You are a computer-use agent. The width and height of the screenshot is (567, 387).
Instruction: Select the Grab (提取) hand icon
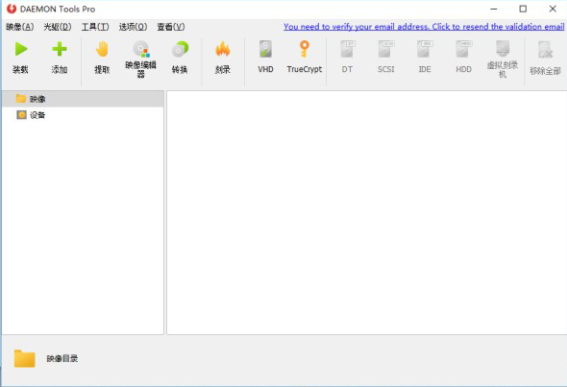102,49
